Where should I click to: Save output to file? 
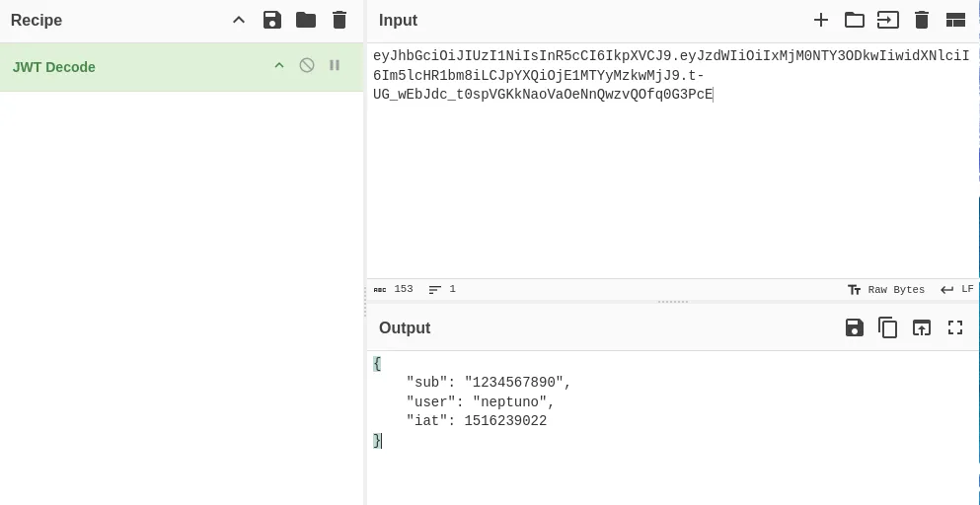(x=855, y=327)
